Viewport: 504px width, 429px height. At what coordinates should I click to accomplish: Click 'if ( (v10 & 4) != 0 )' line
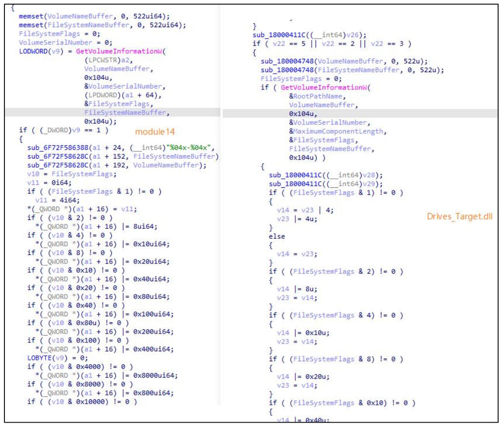click(x=70, y=235)
